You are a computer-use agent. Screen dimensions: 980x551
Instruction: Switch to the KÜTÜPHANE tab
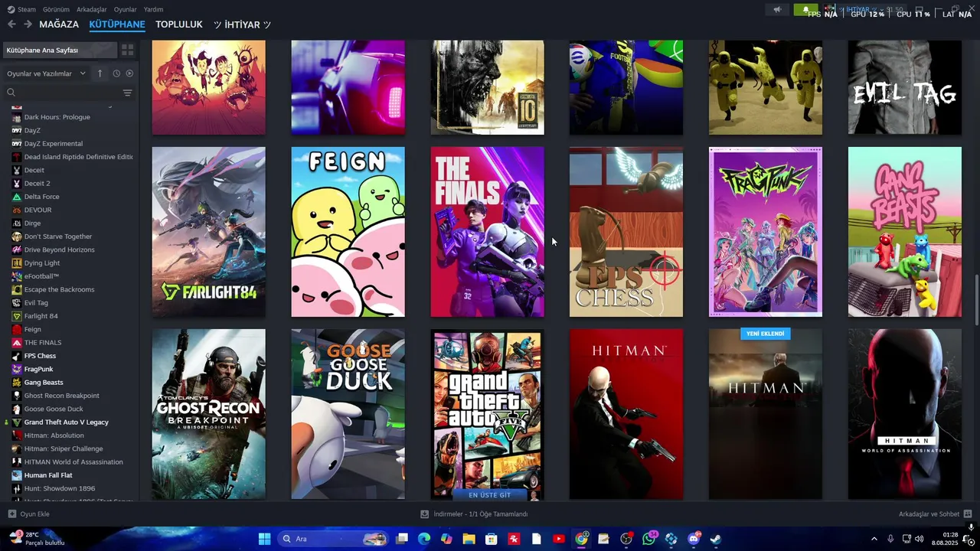point(117,24)
